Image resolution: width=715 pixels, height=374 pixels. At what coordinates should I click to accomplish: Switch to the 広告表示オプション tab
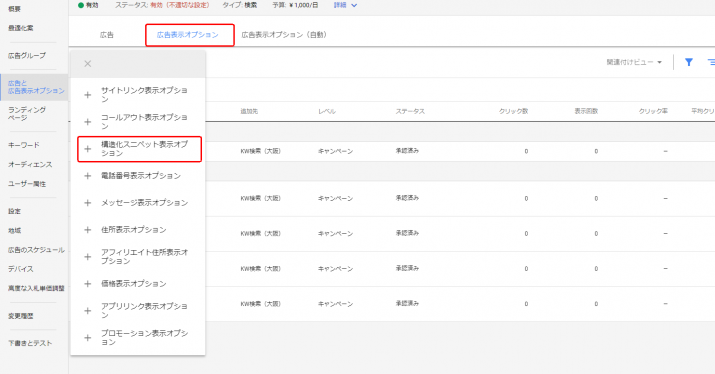pos(188,35)
